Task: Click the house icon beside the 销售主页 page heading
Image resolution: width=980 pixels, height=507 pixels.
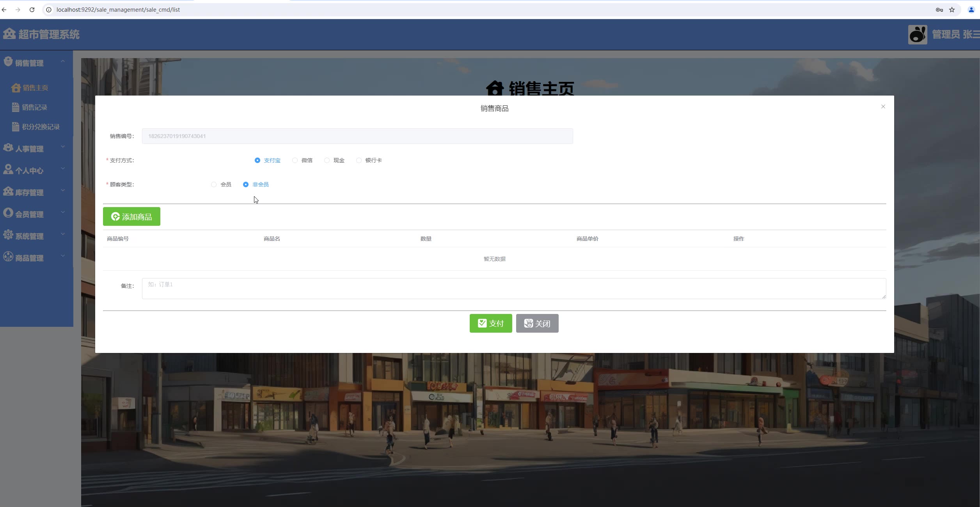Action: pos(495,88)
